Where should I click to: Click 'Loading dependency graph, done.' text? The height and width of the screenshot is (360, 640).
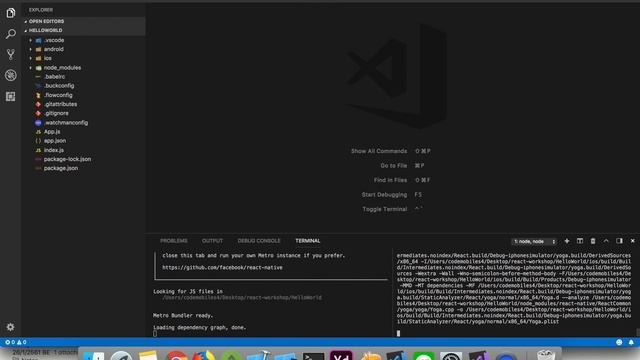click(200, 327)
